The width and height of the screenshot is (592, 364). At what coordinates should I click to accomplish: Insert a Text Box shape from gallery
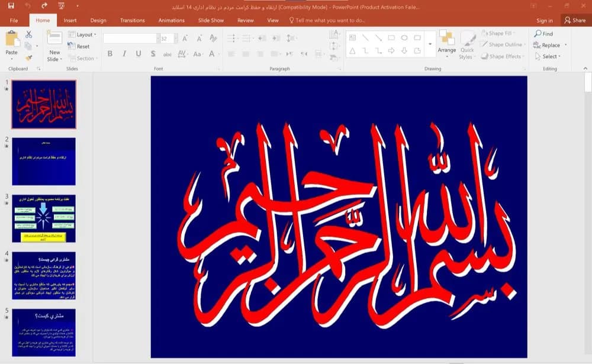pos(353,38)
